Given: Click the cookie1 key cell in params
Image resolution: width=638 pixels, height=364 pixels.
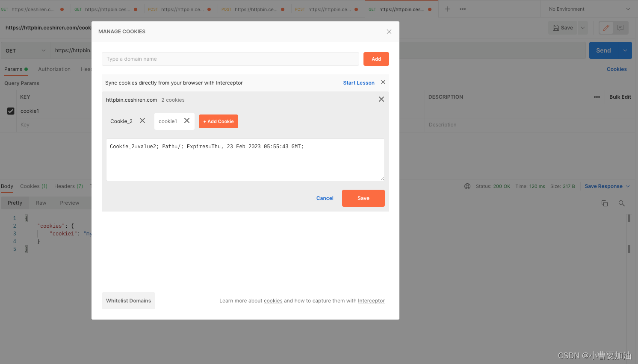Looking at the screenshot, I should coord(53,111).
